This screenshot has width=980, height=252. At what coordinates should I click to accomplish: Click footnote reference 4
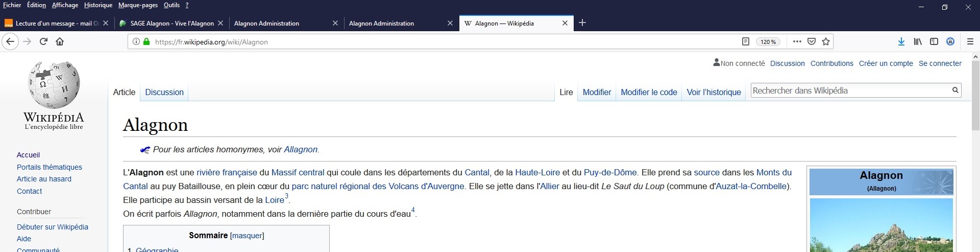(x=413, y=210)
